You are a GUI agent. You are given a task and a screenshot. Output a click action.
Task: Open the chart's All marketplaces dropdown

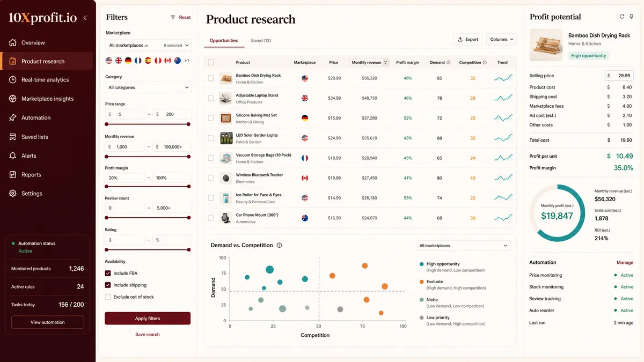tap(463, 246)
